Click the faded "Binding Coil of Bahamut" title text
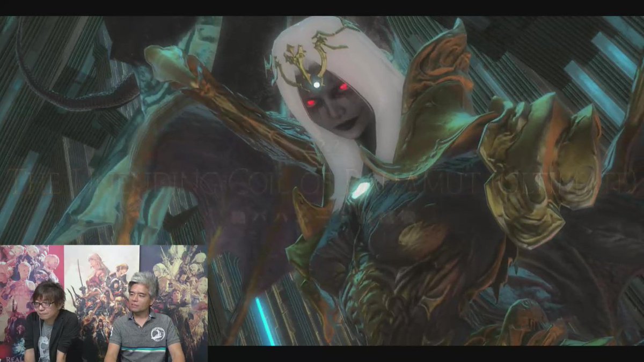 point(322,182)
